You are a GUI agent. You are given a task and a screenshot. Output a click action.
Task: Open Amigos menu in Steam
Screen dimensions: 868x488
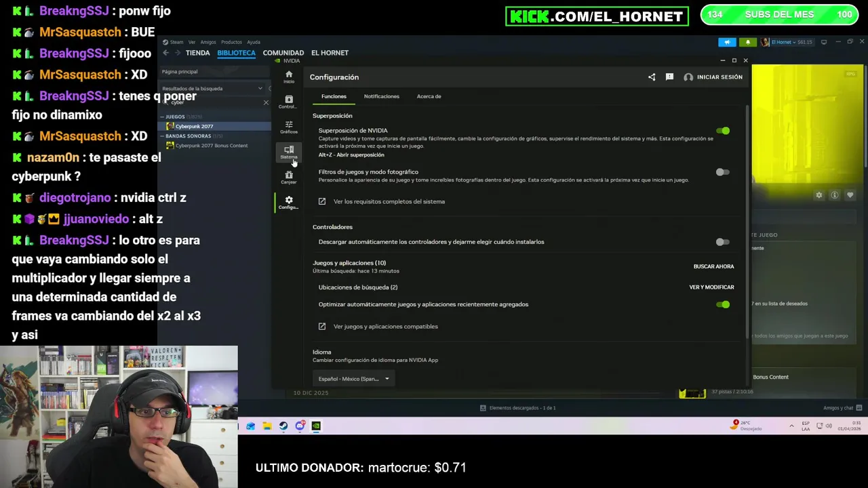(x=208, y=42)
